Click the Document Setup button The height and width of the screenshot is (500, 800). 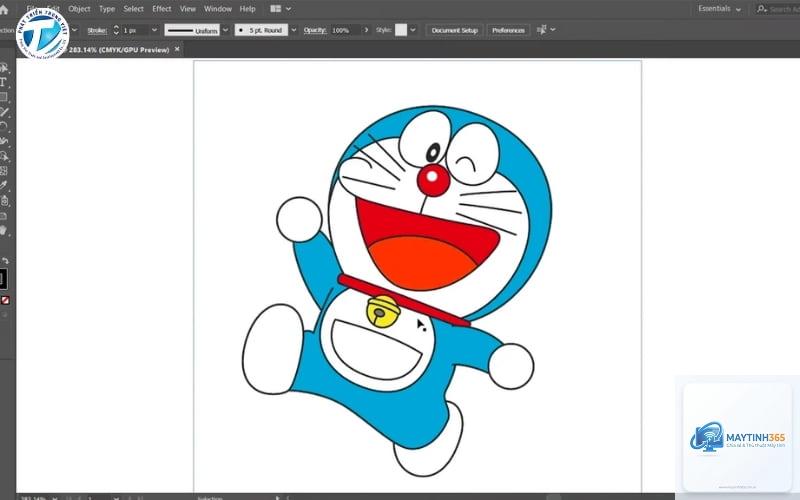455,30
